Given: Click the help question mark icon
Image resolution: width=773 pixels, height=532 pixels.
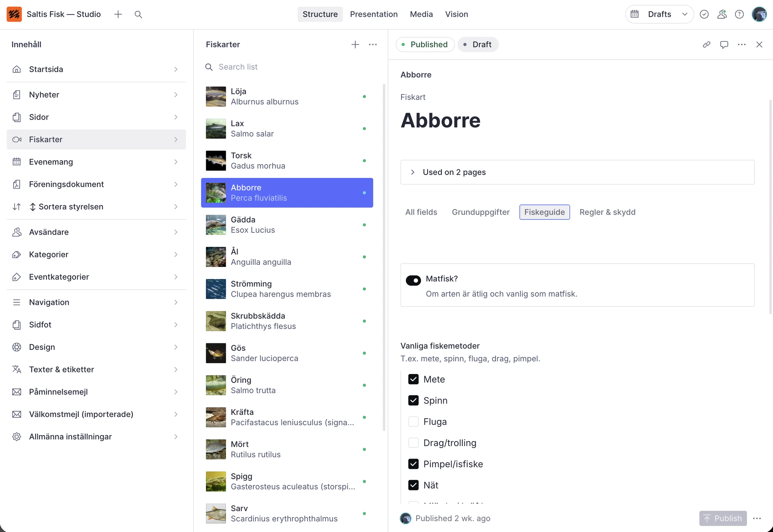Looking at the screenshot, I should [x=739, y=14].
